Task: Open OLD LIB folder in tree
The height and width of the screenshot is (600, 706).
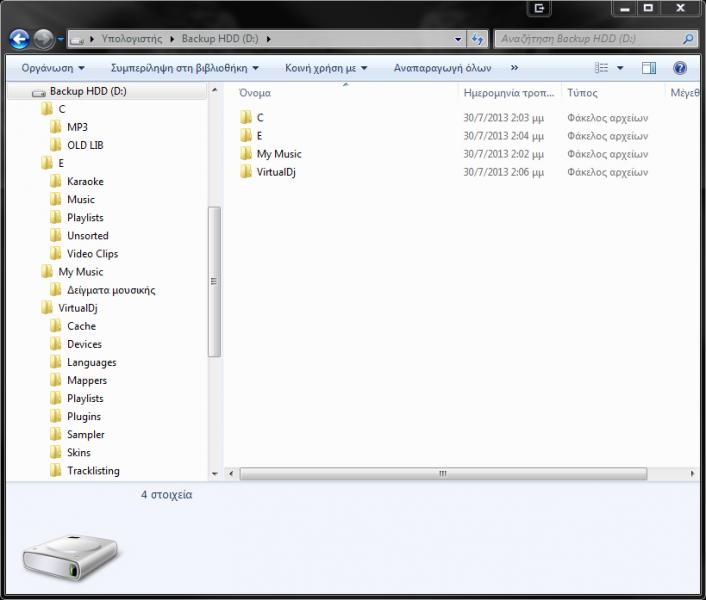Action: pos(85,145)
